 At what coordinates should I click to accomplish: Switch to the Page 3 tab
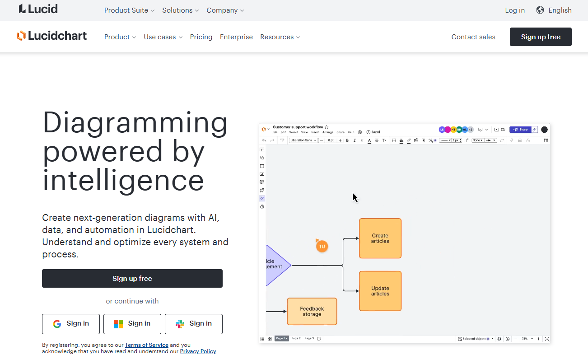(x=309, y=338)
